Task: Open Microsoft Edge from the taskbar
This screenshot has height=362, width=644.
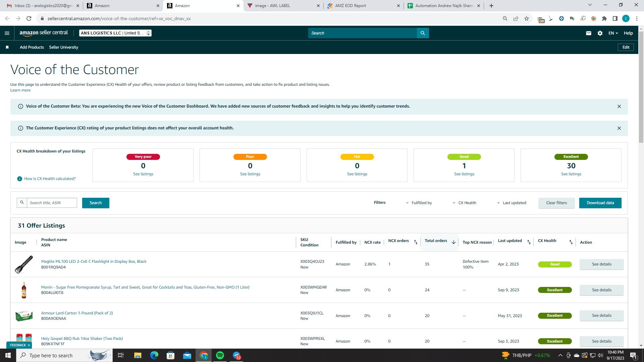Action: click(x=154, y=355)
